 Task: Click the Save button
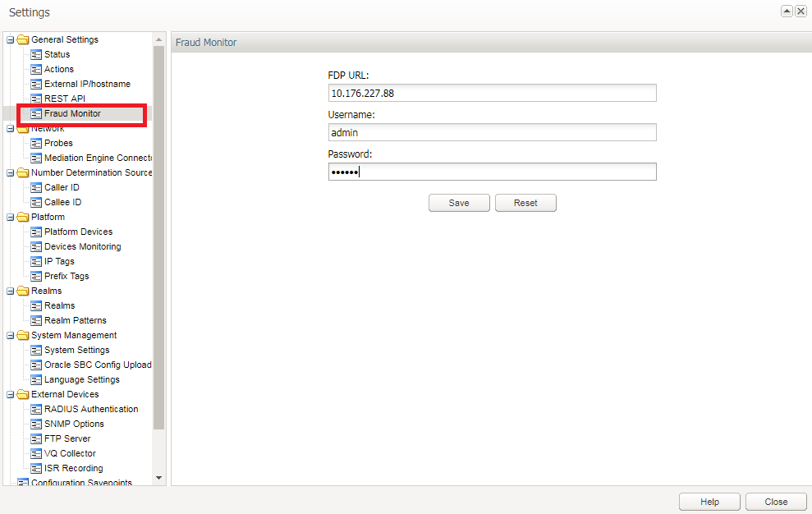coord(458,202)
